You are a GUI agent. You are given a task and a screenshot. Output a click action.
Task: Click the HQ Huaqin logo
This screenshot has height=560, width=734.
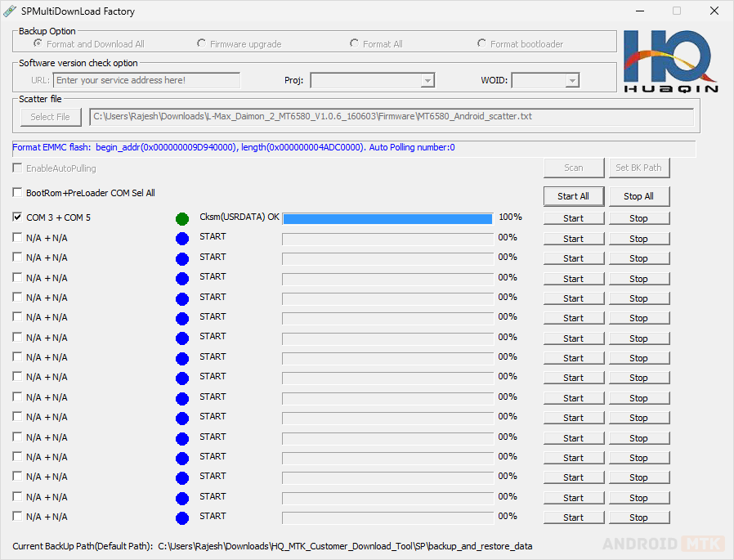[x=670, y=62]
